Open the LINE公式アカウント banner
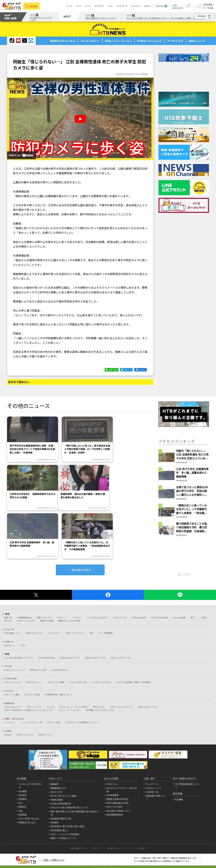The width and height of the screenshot is (216, 868). pyautogui.click(x=184, y=188)
